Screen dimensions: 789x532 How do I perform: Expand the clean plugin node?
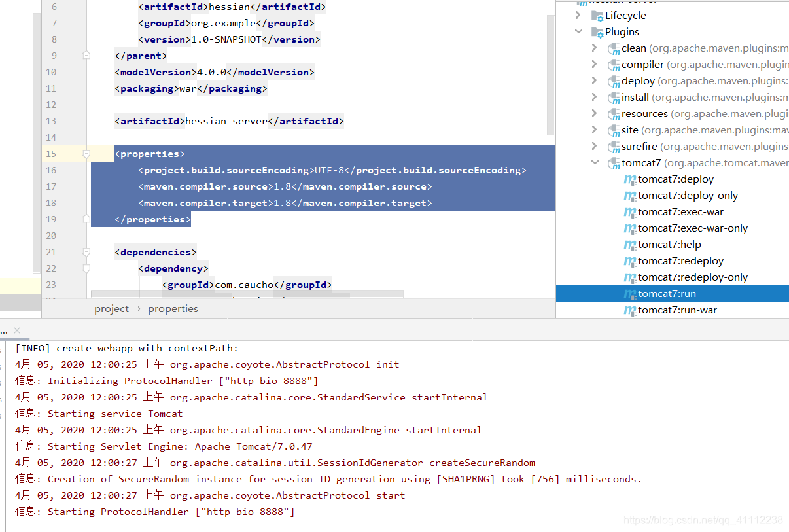(594, 48)
